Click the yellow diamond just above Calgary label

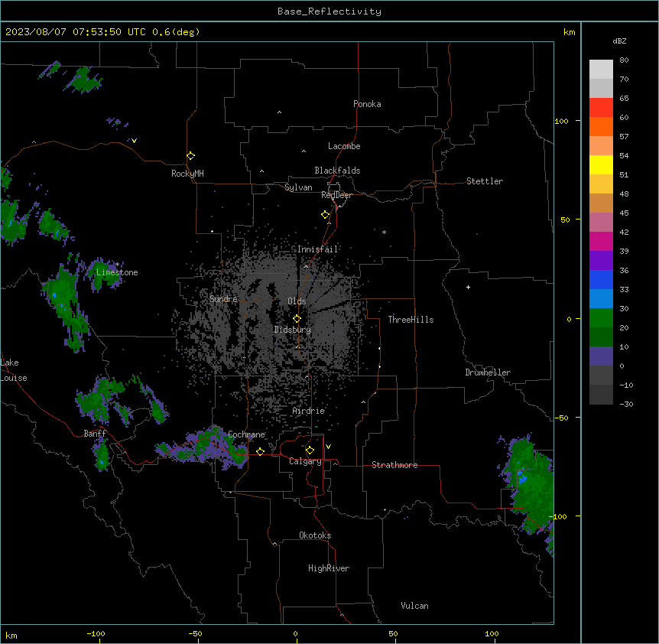pos(310,450)
